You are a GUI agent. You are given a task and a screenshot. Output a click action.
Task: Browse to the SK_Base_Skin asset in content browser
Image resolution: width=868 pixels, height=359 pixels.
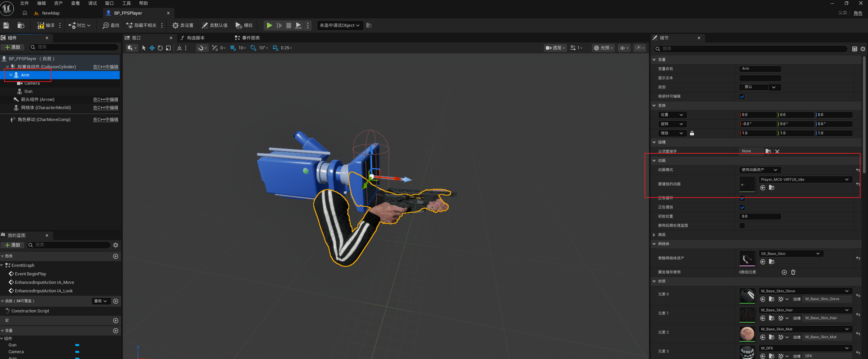tap(772, 262)
